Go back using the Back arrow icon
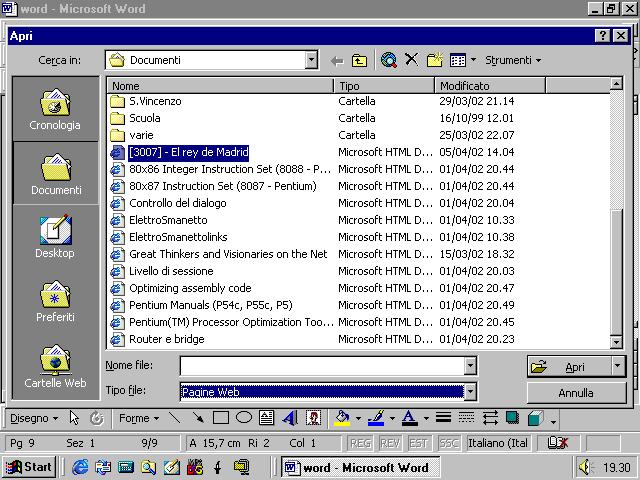 pos(337,61)
